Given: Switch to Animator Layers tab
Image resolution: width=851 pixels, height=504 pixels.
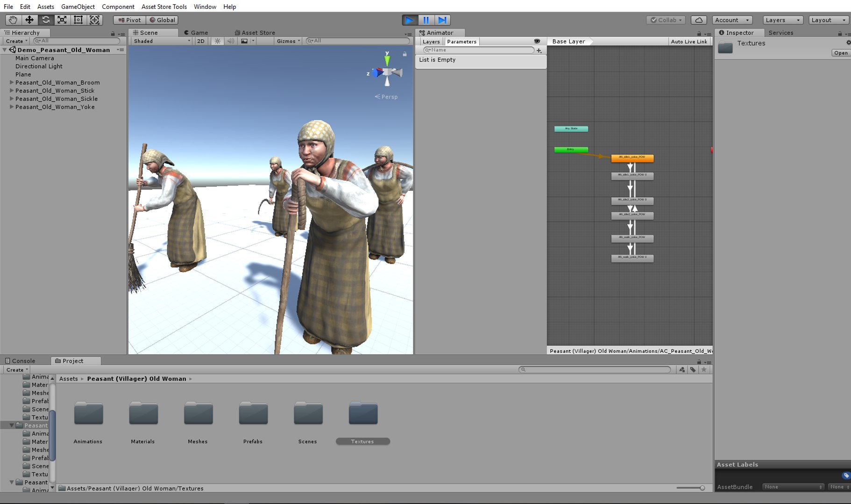Looking at the screenshot, I should point(431,42).
